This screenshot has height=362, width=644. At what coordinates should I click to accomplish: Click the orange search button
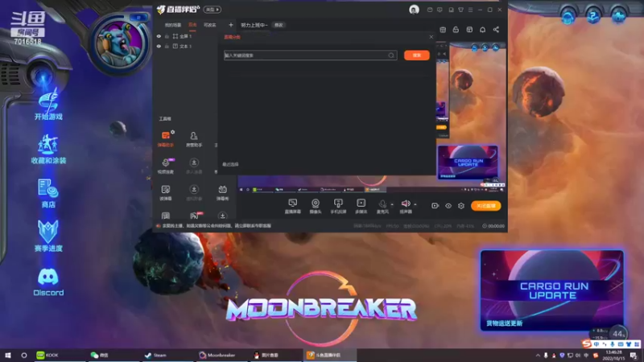tap(417, 56)
